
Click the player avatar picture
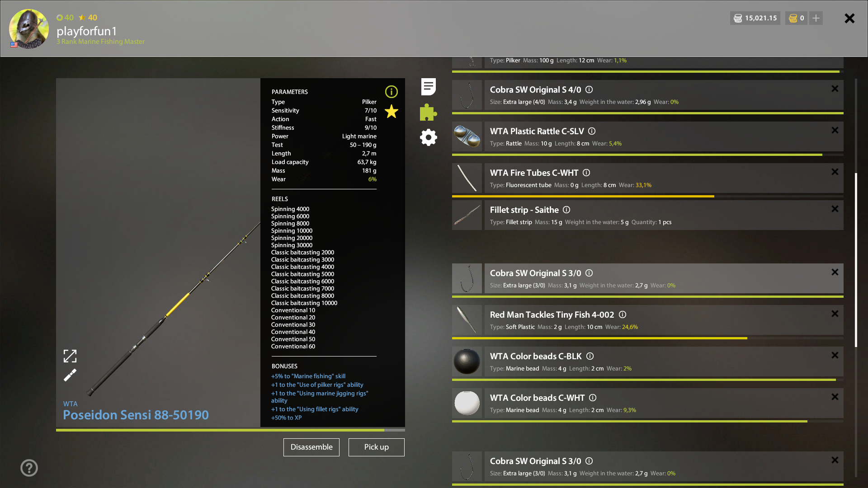tap(29, 28)
